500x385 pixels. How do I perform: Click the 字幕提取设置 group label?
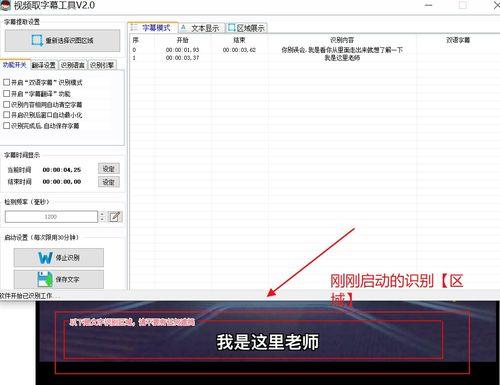tap(22, 22)
